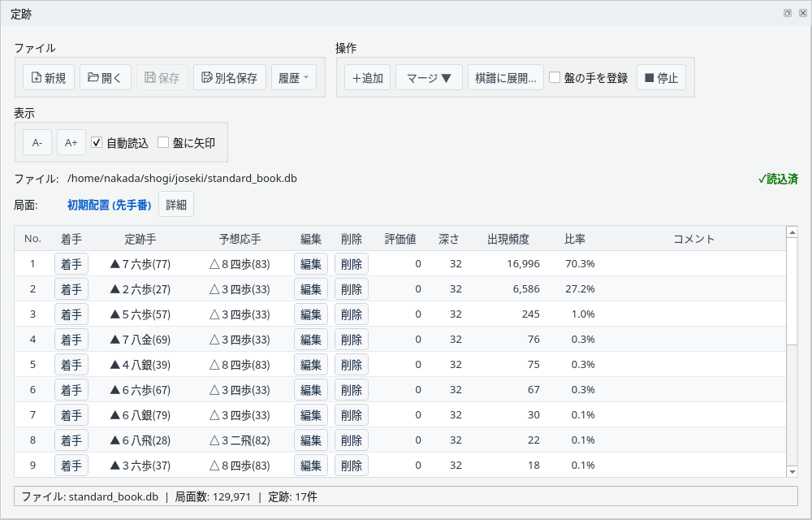
Task: Delete the ▲３六歩(37) row entry
Action: coord(352,466)
